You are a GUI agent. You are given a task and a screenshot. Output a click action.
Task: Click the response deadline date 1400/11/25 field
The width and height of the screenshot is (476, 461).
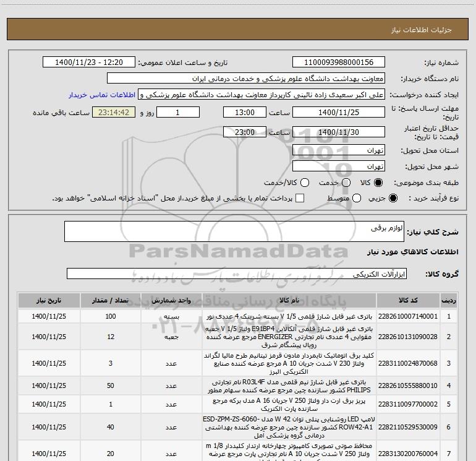tap(339, 112)
